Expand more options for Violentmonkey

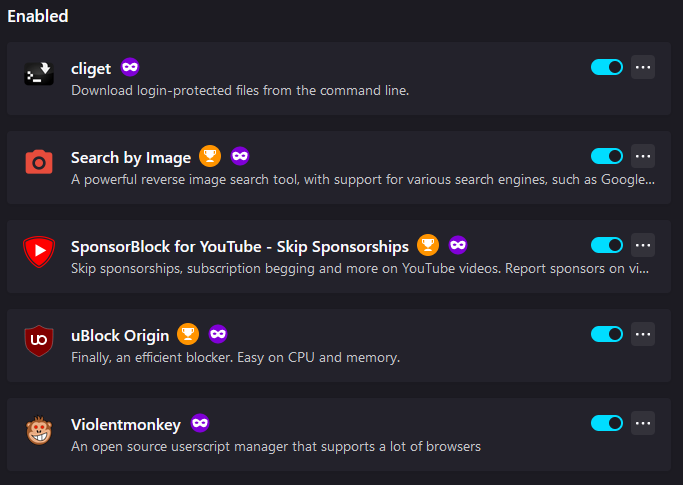pyautogui.click(x=643, y=423)
